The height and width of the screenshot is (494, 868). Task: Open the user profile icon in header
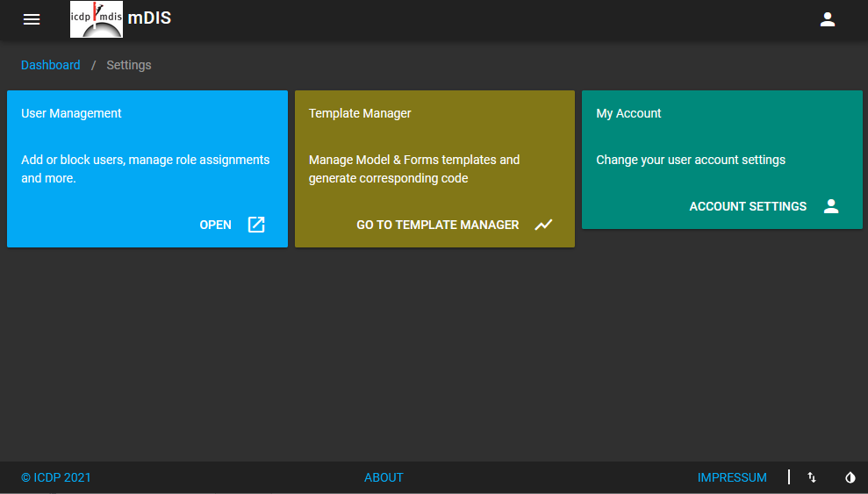tap(827, 19)
